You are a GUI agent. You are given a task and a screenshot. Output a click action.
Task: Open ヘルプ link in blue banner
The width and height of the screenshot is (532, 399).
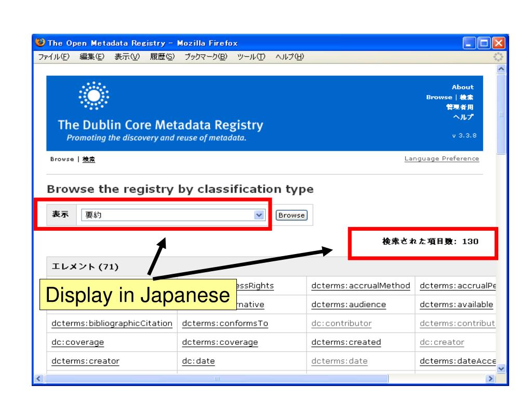[x=463, y=117]
